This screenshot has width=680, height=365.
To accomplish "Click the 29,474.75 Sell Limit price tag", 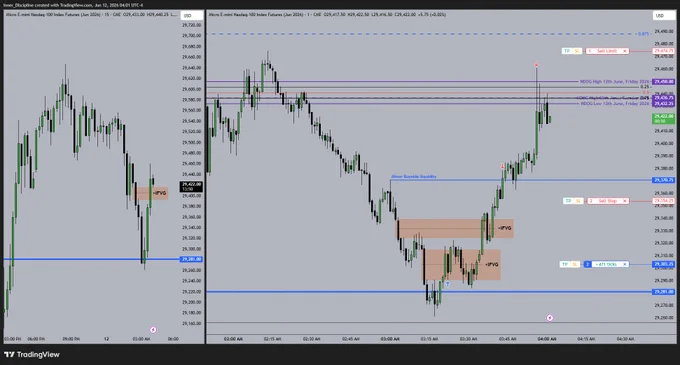I will [664, 51].
